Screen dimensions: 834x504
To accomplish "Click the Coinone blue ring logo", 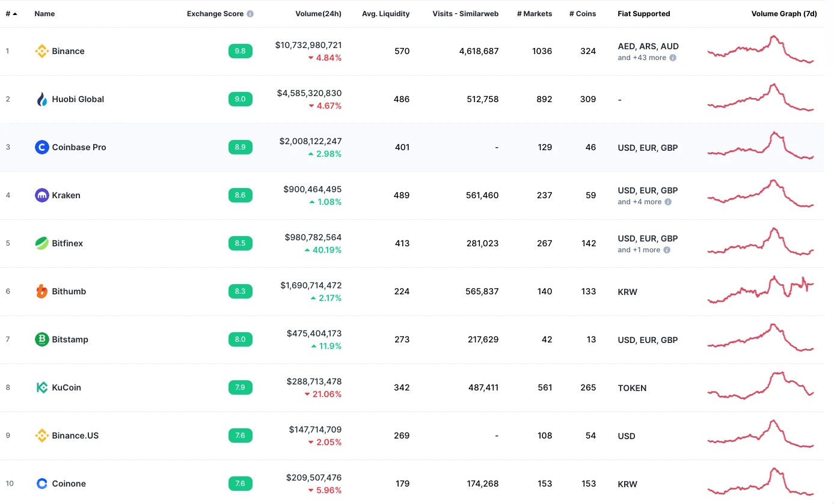I will click(x=41, y=484).
